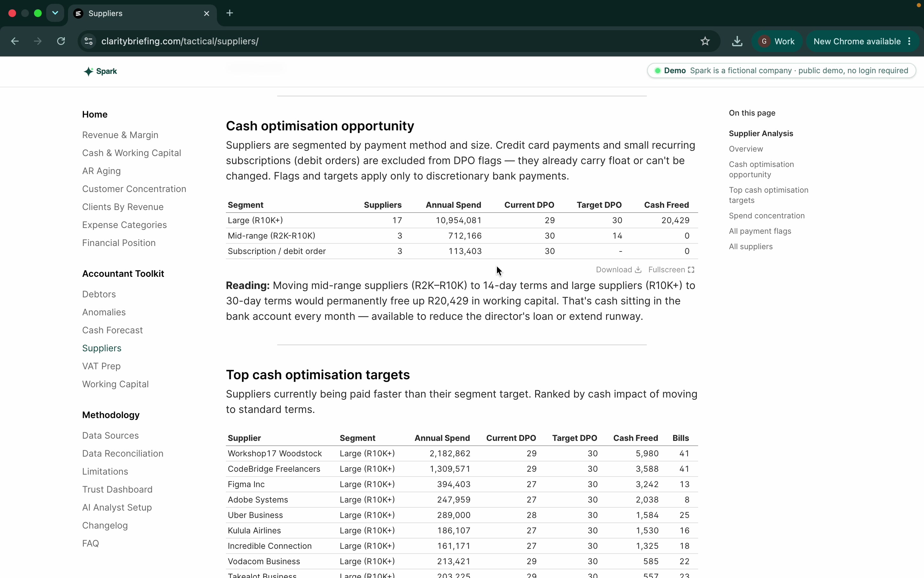The width and height of the screenshot is (924, 578).
Task: Open Clients By Revenue page
Action: 123,207
